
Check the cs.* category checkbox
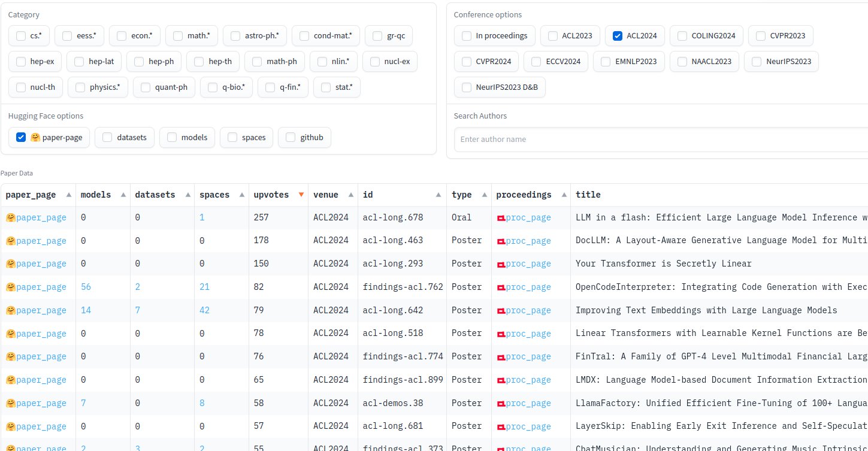[x=21, y=36]
